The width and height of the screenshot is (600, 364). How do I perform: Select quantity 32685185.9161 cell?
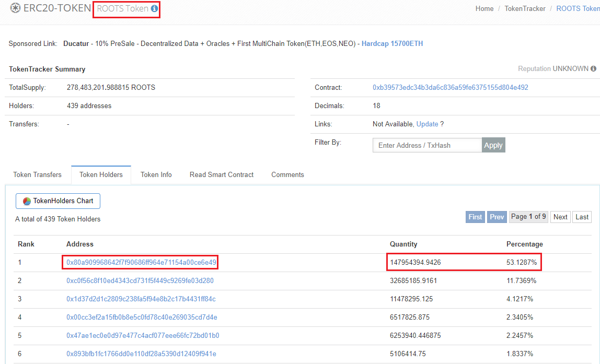point(413,280)
